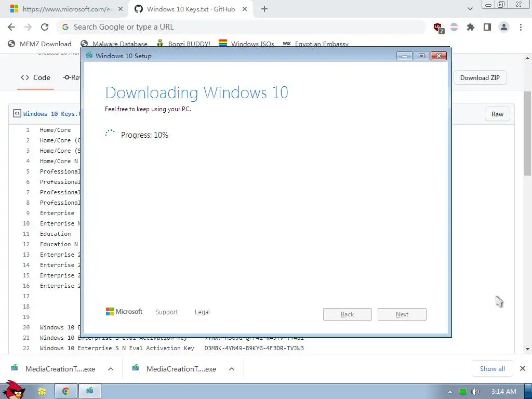532x399 pixels.
Task: Click the browser forward arrow
Action: click(x=28, y=27)
